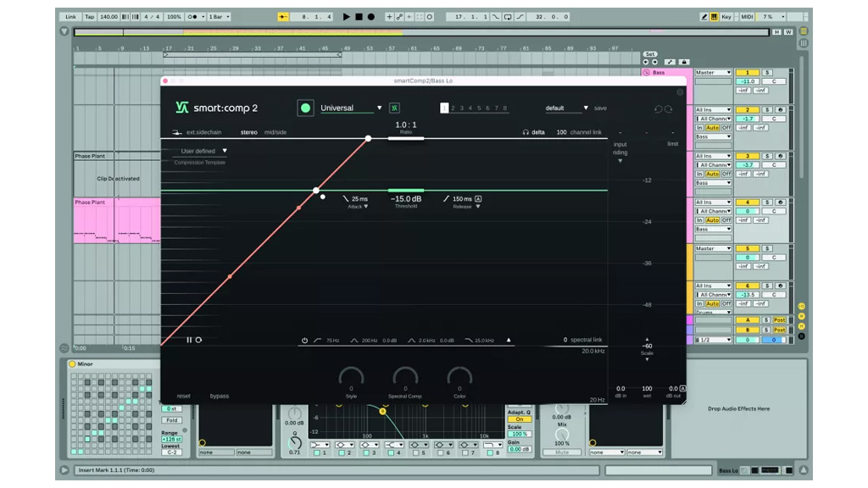Open the Release options arrow

(478, 207)
